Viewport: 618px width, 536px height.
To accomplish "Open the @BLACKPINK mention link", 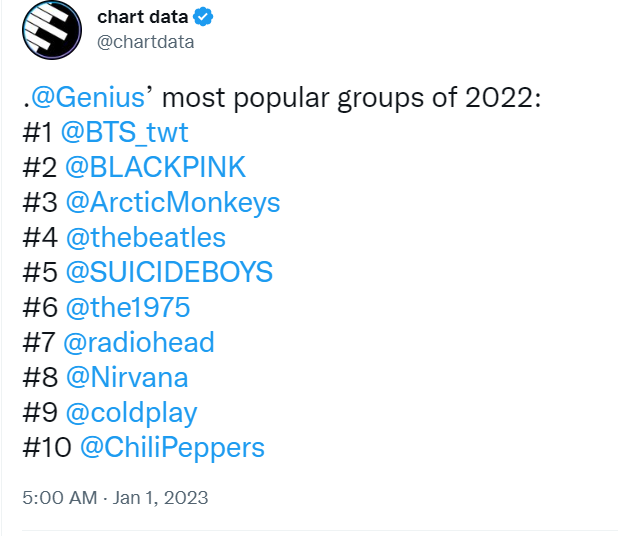I will (156, 167).
